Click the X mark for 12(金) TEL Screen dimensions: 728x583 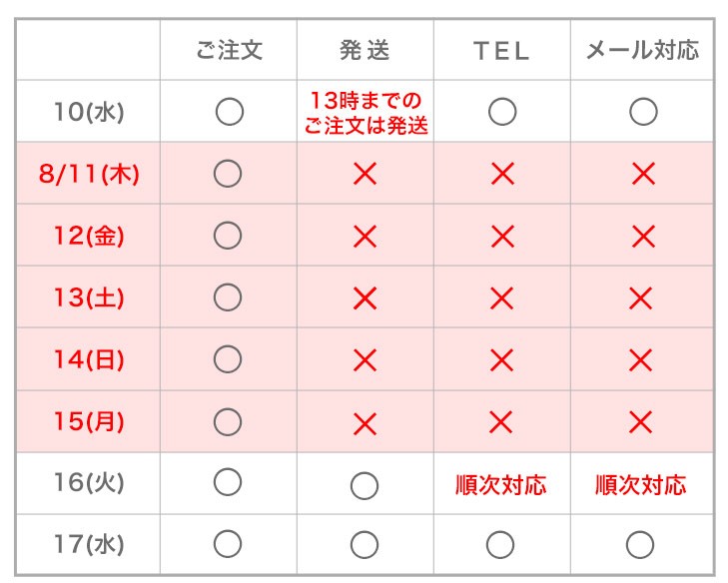click(501, 237)
